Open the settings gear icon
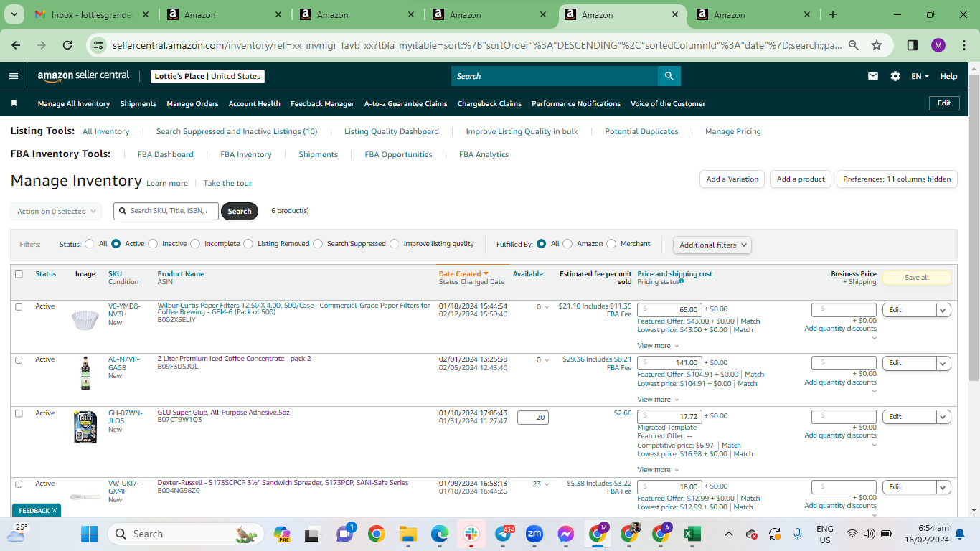Viewport: 980px width, 551px height. click(895, 76)
